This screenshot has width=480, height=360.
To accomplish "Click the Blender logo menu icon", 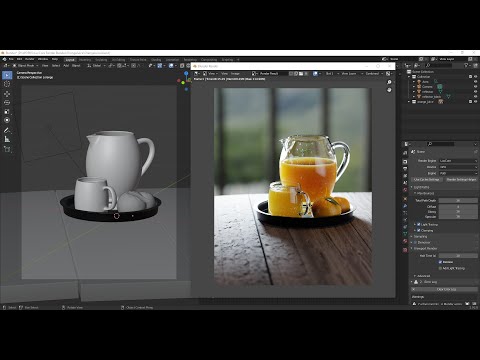I will pyautogui.click(x=4, y=59).
